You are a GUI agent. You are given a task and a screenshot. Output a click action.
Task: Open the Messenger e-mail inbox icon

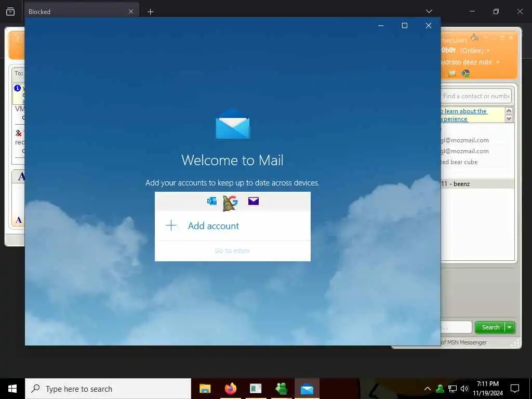coord(452,73)
